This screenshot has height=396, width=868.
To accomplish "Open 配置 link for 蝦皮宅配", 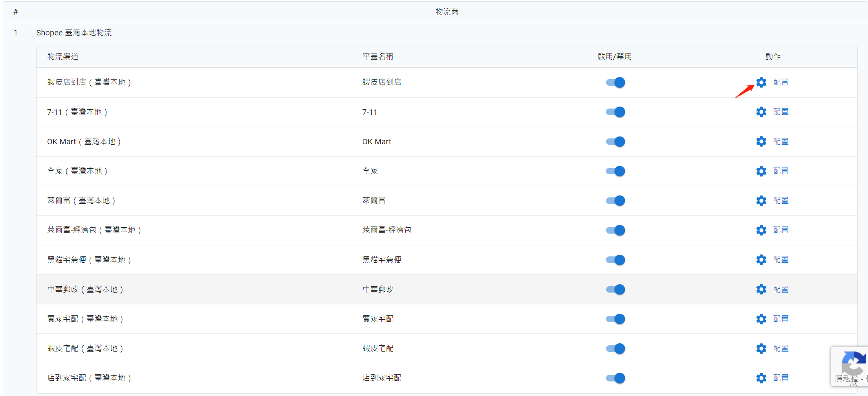I will point(781,348).
